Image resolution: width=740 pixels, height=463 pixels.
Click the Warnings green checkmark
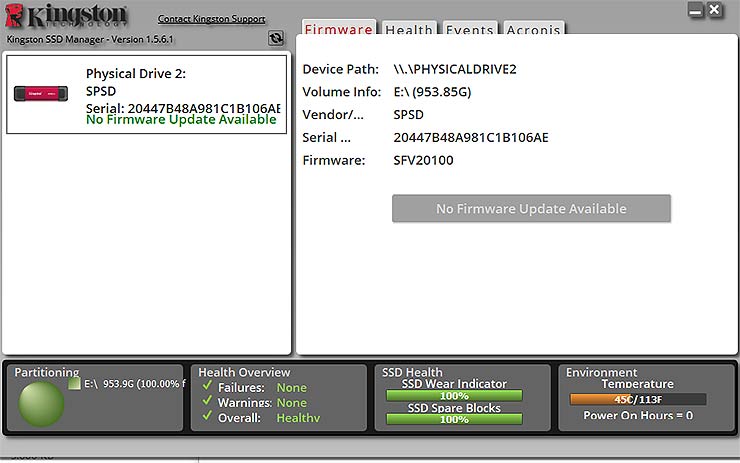click(207, 401)
